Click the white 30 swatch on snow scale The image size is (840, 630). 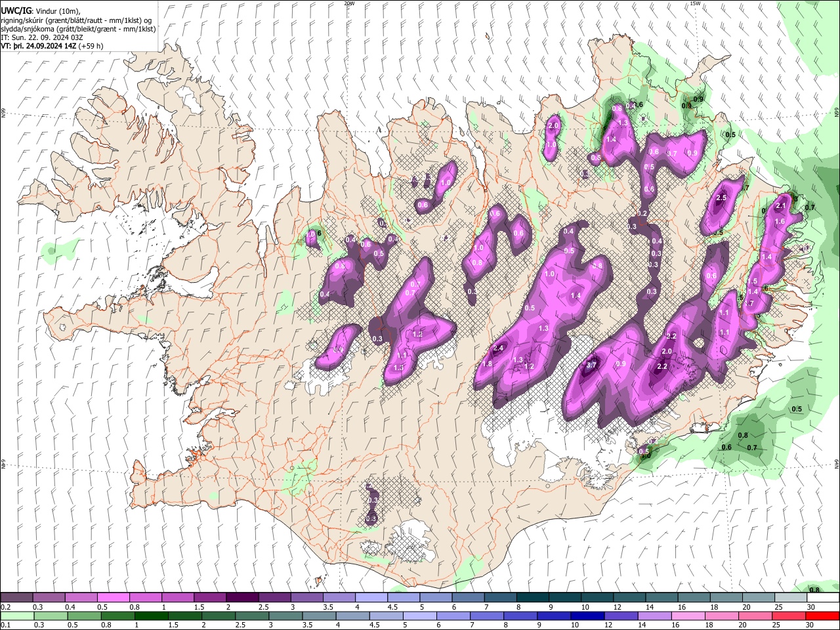pyautogui.click(x=823, y=598)
